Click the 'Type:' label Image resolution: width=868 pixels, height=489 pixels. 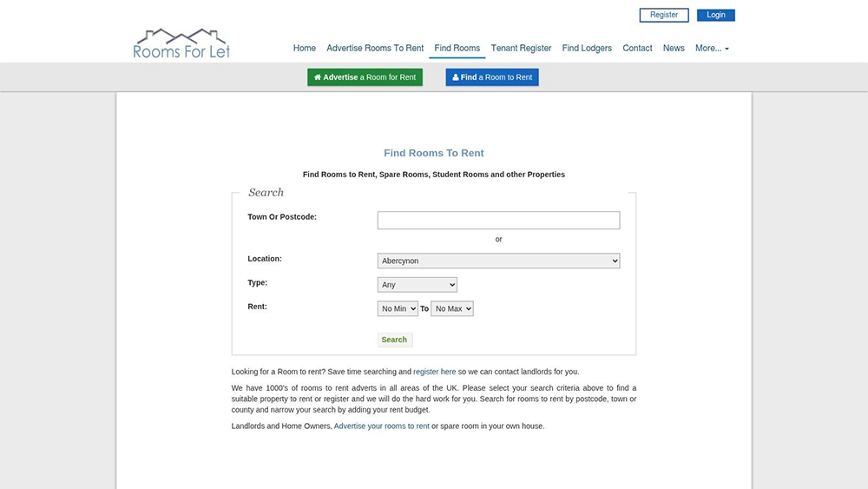coord(257,282)
